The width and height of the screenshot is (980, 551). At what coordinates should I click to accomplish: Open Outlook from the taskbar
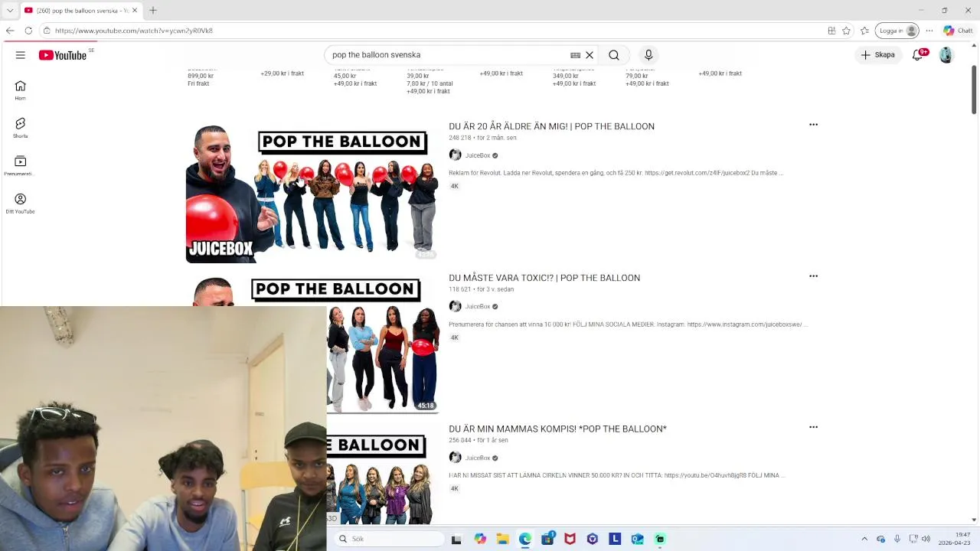tap(637, 539)
